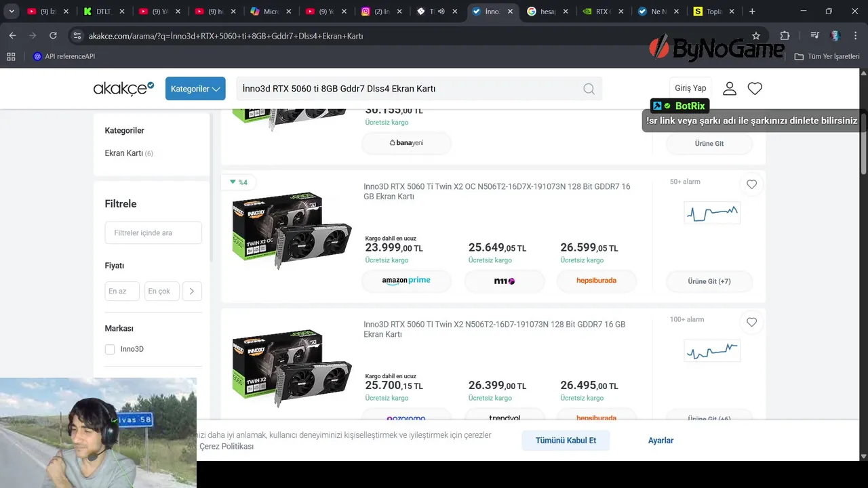Open the media control toolbar icon

point(815,35)
